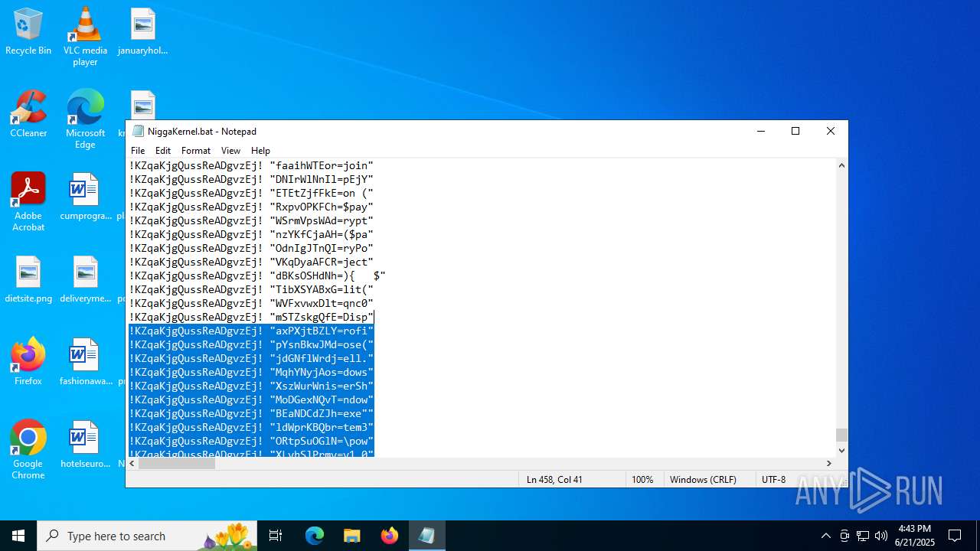Click "Windows (CRLF)" in status bar
980x551 pixels.
(703, 480)
